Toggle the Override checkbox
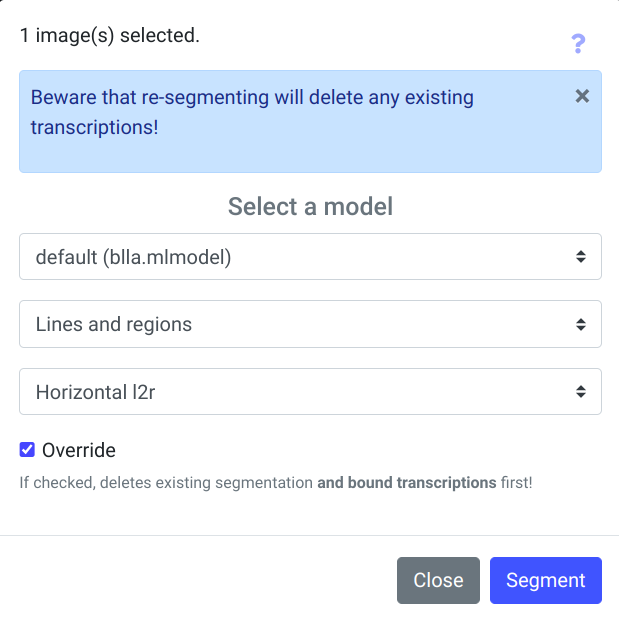619x619 pixels. pyautogui.click(x=27, y=450)
